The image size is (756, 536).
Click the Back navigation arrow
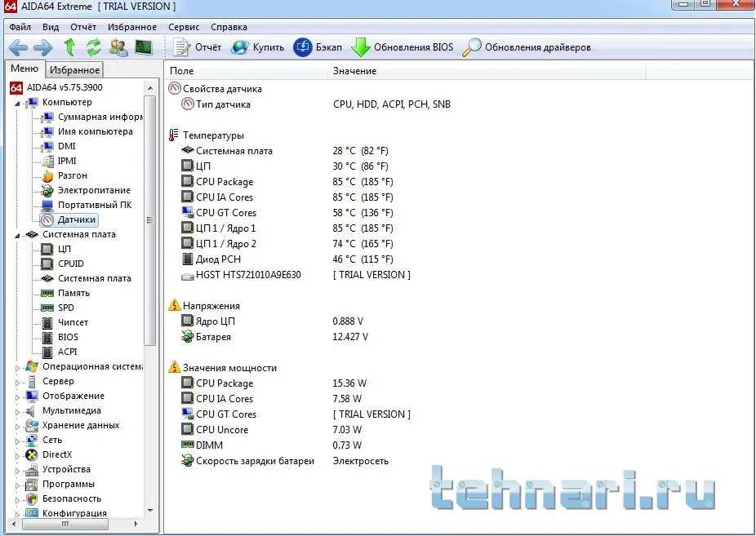point(18,47)
